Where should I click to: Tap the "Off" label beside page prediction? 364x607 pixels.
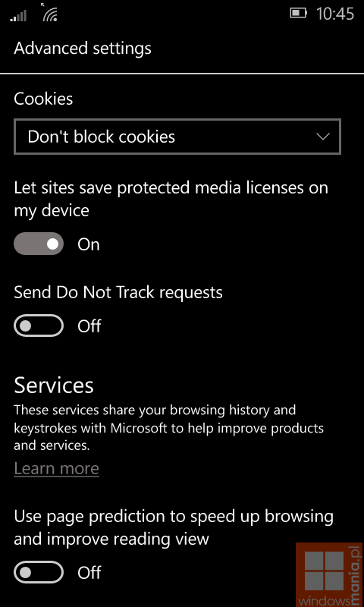89,573
